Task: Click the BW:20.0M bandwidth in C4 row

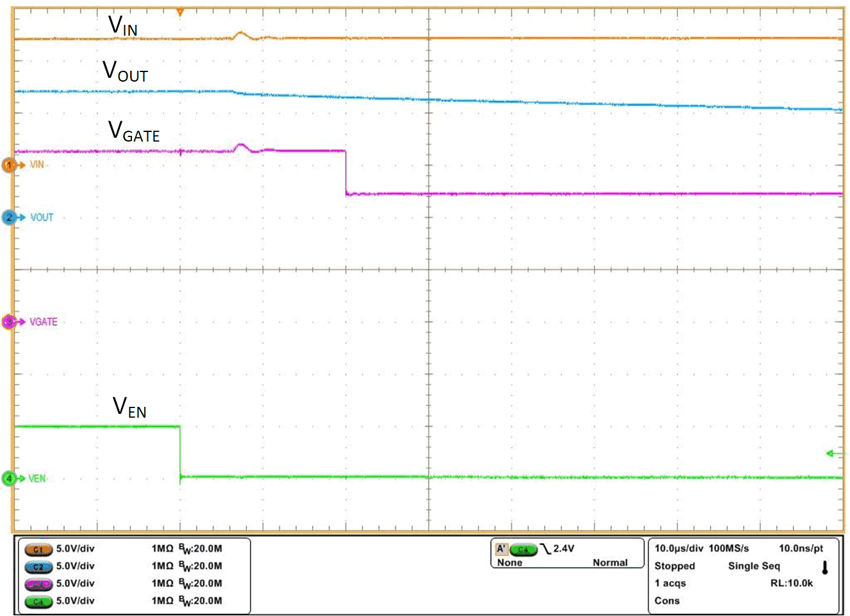Action: click(200, 600)
